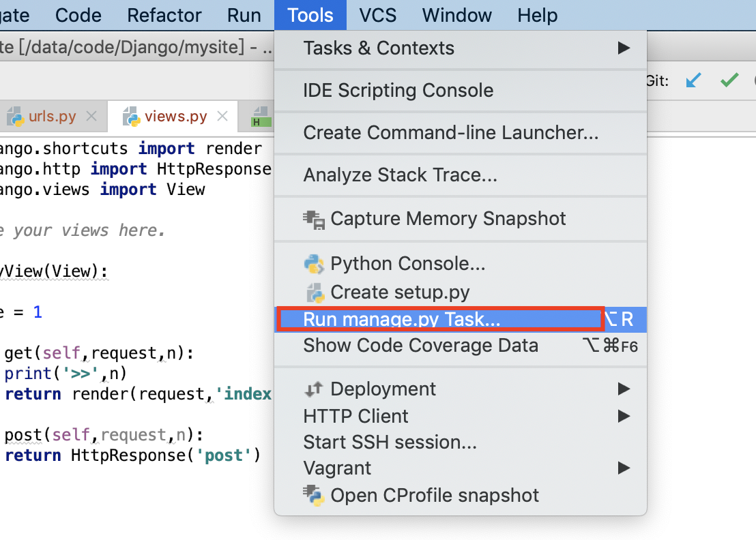Screen dimensions: 756x540
Task: Select IDE Scripting Console
Action: coord(398,91)
